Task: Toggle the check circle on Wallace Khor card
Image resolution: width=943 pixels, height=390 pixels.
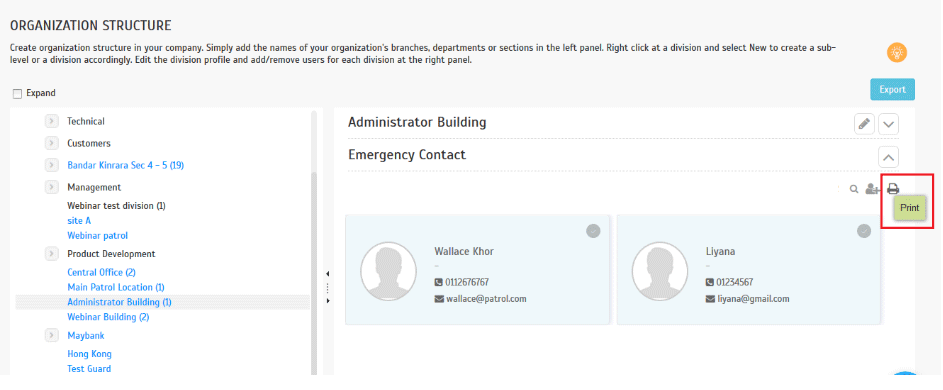Action: pyautogui.click(x=593, y=231)
